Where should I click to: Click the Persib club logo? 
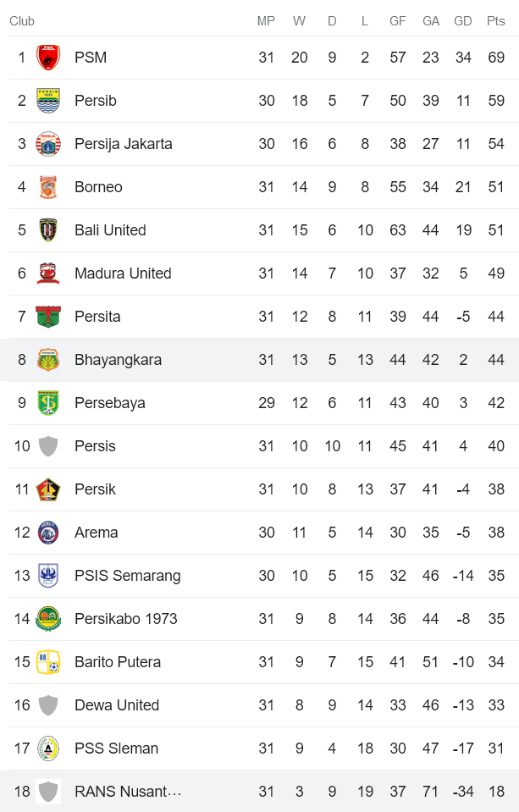(48, 101)
